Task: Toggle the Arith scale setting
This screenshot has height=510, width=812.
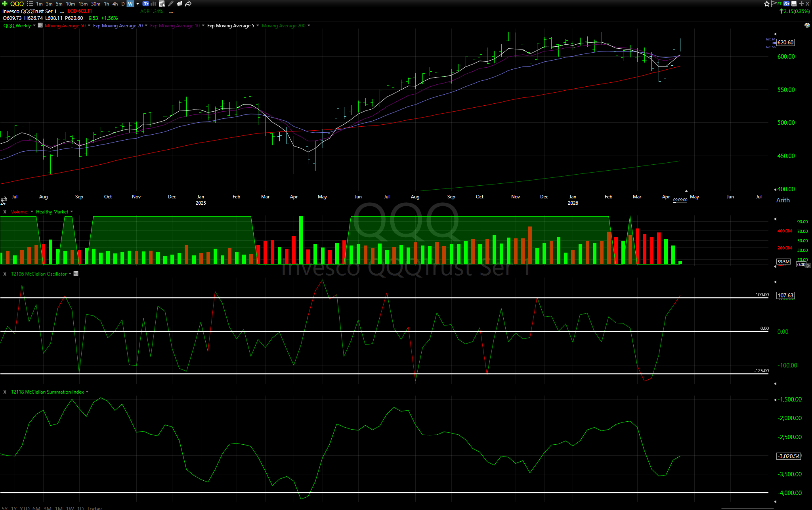Action: (x=783, y=200)
